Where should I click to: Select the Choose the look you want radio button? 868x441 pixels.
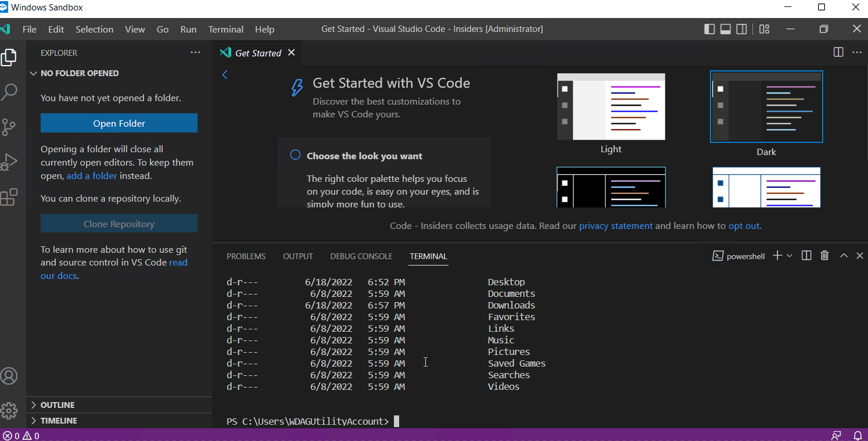point(295,155)
